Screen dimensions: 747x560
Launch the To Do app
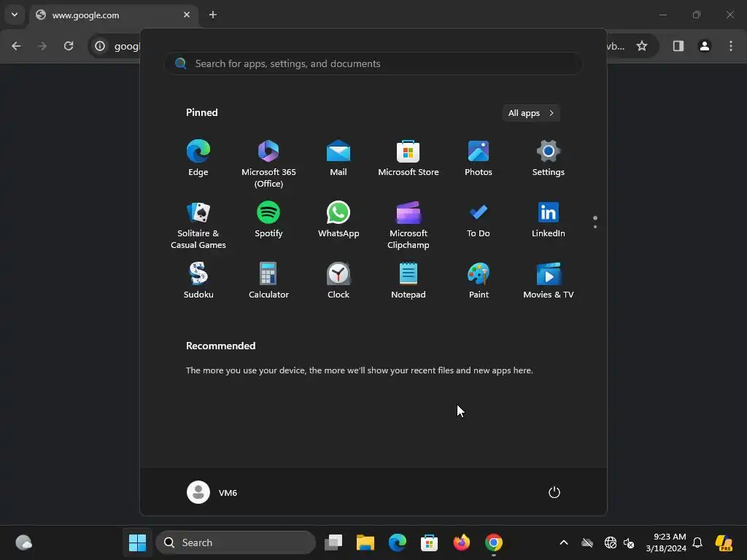pos(479,220)
